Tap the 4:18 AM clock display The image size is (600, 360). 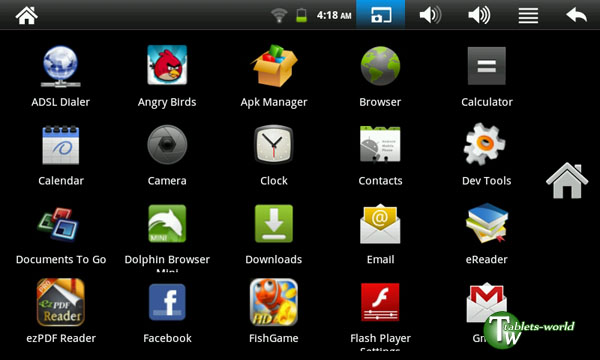coord(334,15)
